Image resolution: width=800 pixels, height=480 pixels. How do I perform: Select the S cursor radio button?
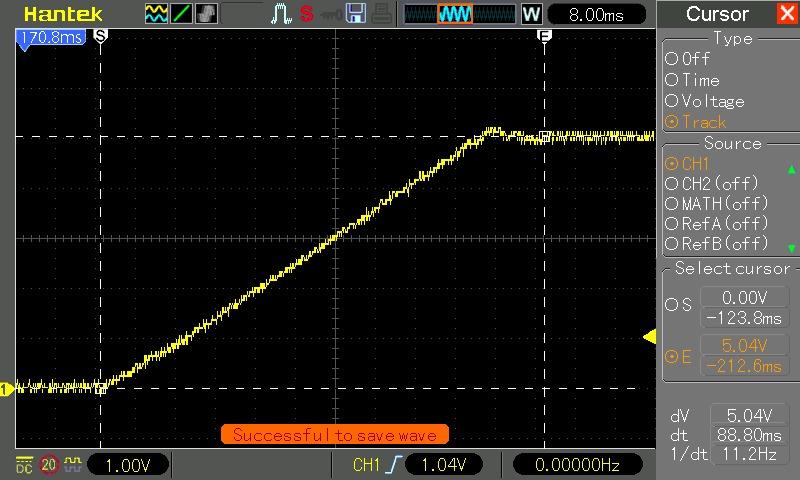click(x=671, y=305)
